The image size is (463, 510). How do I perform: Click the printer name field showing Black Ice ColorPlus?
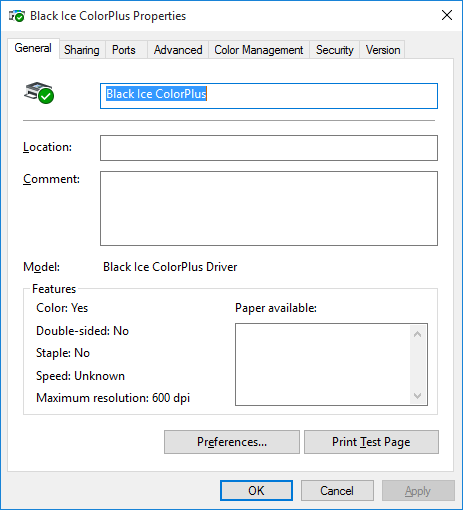tap(269, 96)
